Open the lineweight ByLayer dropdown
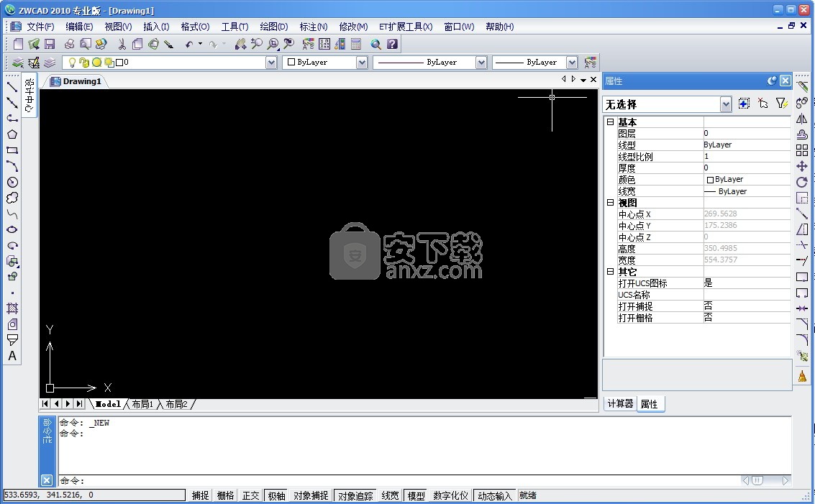The width and height of the screenshot is (815, 504). coord(572,63)
